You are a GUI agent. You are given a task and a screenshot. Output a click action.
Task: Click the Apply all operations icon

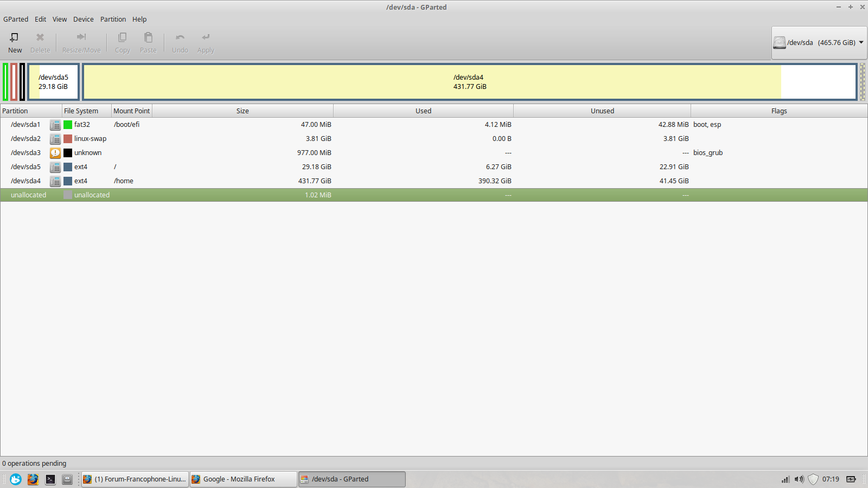(206, 37)
